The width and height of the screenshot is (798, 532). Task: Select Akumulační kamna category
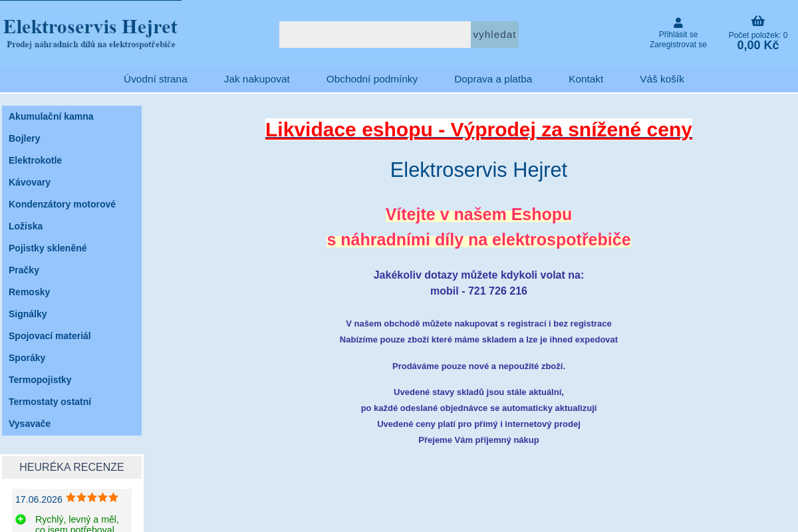point(72,116)
